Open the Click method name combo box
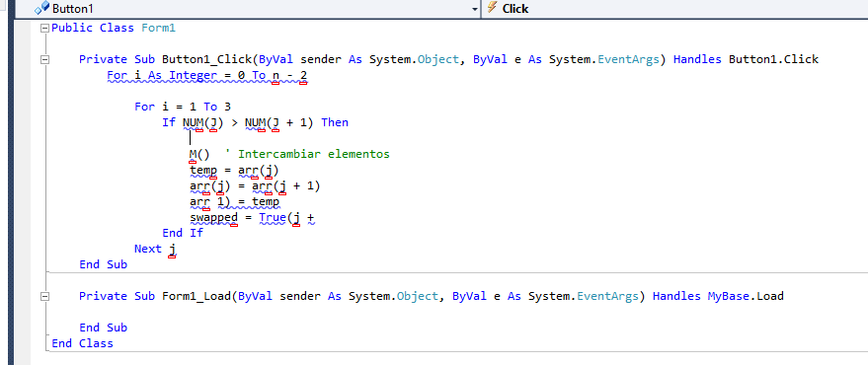The width and height of the screenshot is (868, 365). pos(674,9)
